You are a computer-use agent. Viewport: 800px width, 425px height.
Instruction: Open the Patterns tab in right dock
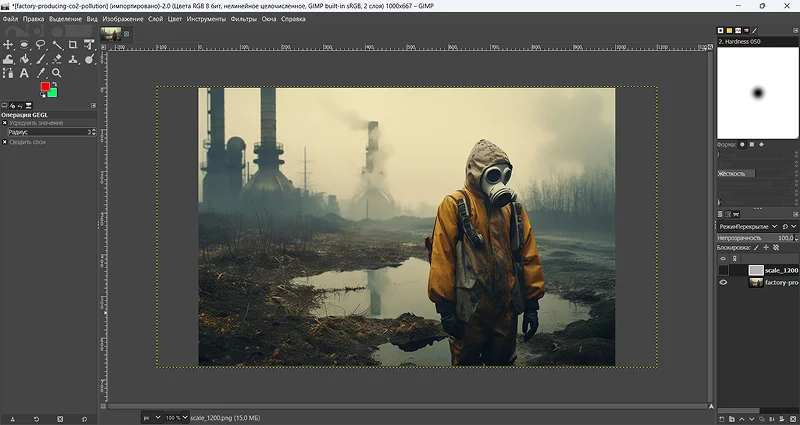pyautogui.click(x=729, y=31)
